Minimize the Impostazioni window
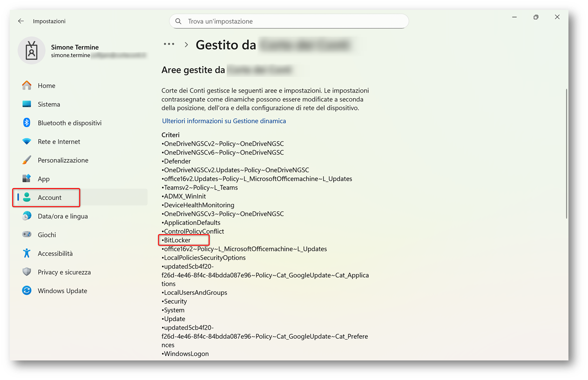588x380 pixels. [x=514, y=17]
